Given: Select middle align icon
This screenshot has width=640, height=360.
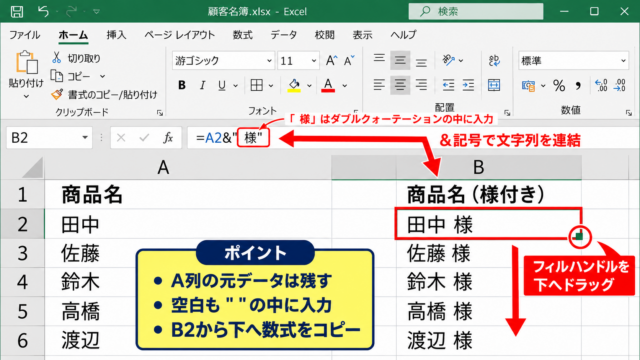Looking at the screenshot, I should pos(400,61).
